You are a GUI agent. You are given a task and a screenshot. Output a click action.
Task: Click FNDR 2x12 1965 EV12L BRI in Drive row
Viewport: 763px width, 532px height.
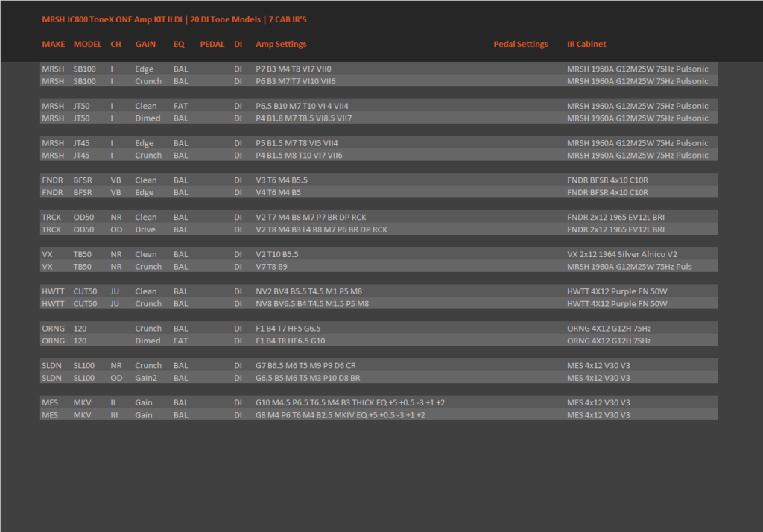point(615,229)
